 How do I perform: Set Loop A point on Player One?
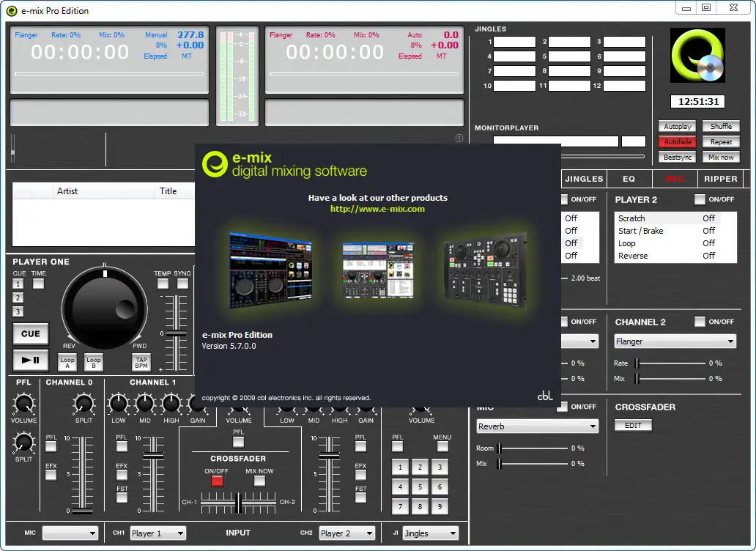pyautogui.click(x=67, y=362)
